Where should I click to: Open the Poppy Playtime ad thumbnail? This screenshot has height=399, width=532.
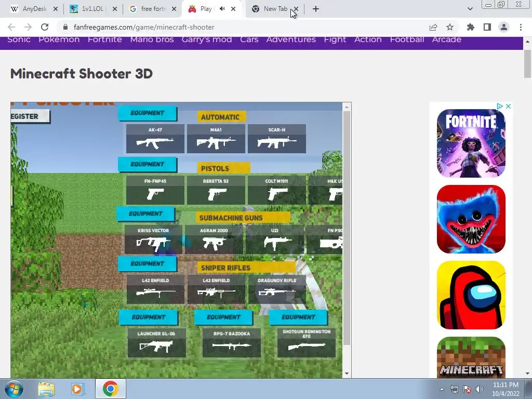tap(471, 219)
